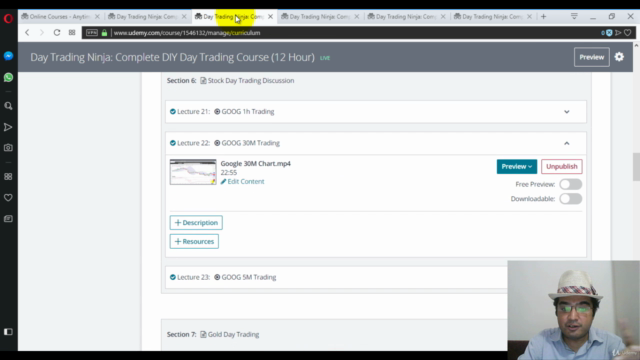Click the Google 30M Chart.mp4 file name
Viewport: 640px width, 360px height.
[x=256, y=164]
